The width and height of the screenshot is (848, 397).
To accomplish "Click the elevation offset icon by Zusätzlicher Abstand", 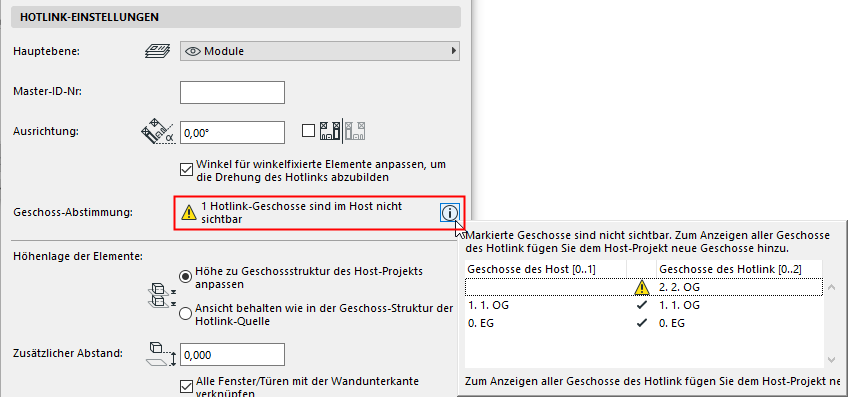I will (161, 354).
